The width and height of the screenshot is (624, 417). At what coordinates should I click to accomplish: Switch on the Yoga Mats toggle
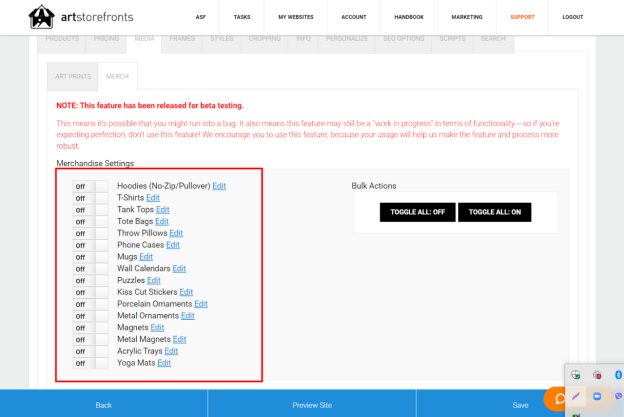pyautogui.click(x=90, y=363)
